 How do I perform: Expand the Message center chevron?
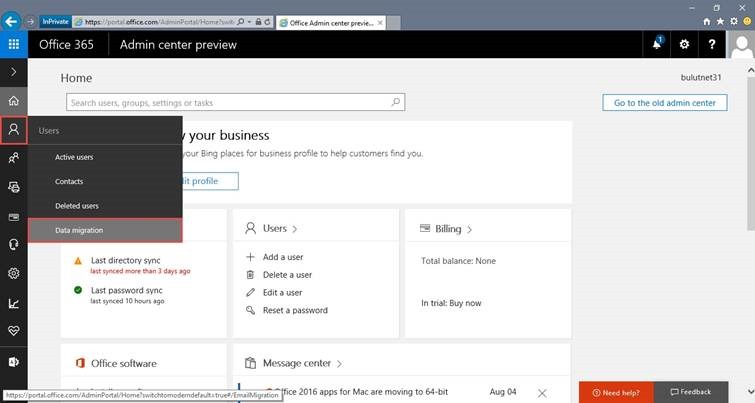[x=339, y=364]
